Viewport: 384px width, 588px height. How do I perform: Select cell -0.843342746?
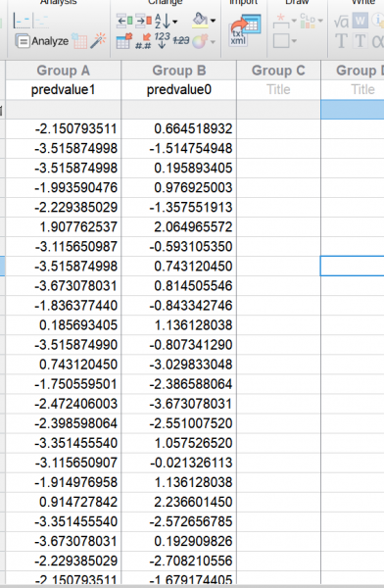(x=179, y=306)
